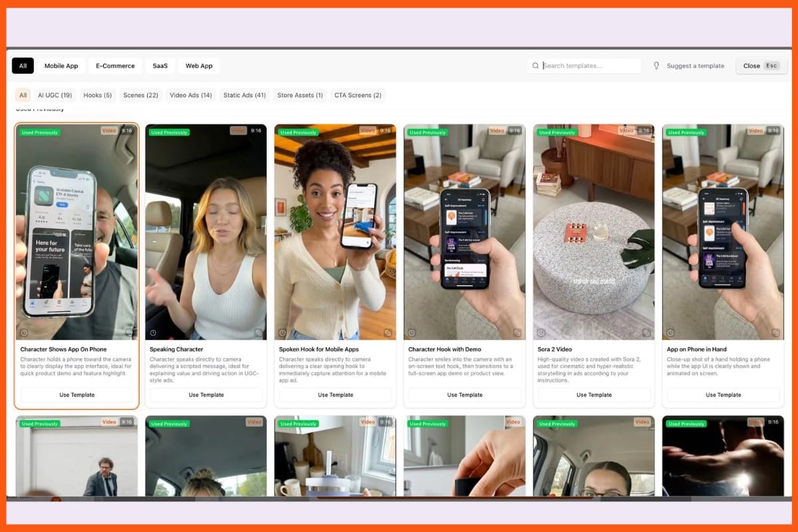This screenshot has width=798, height=532.
Task: Use Template for App on Phone in Hand
Action: click(x=723, y=395)
